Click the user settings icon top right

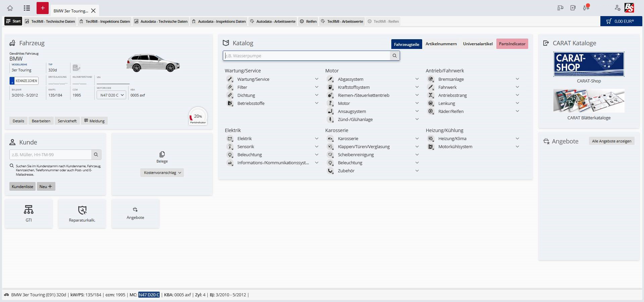pyautogui.click(x=617, y=8)
